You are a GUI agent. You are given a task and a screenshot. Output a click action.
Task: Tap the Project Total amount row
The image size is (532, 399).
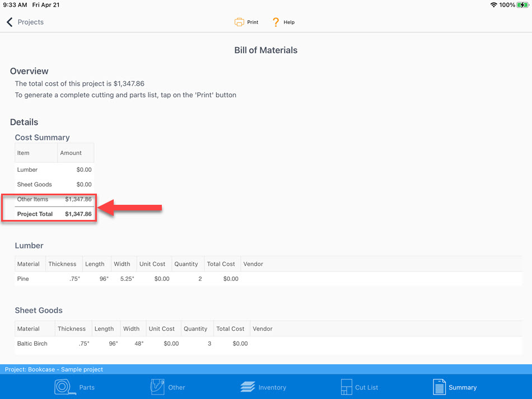click(x=54, y=214)
